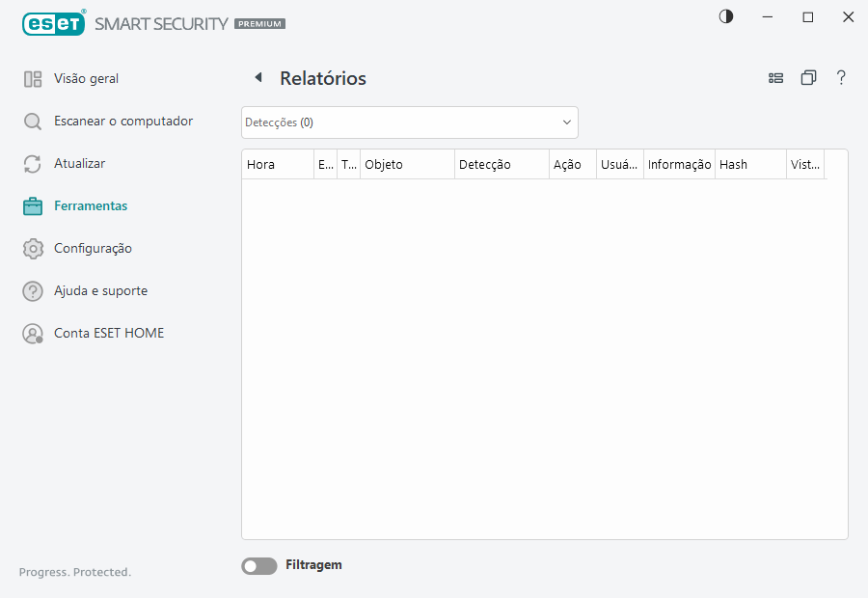868x598 pixels.
Task: Click the Detecção column header
Action: [484, 164]
